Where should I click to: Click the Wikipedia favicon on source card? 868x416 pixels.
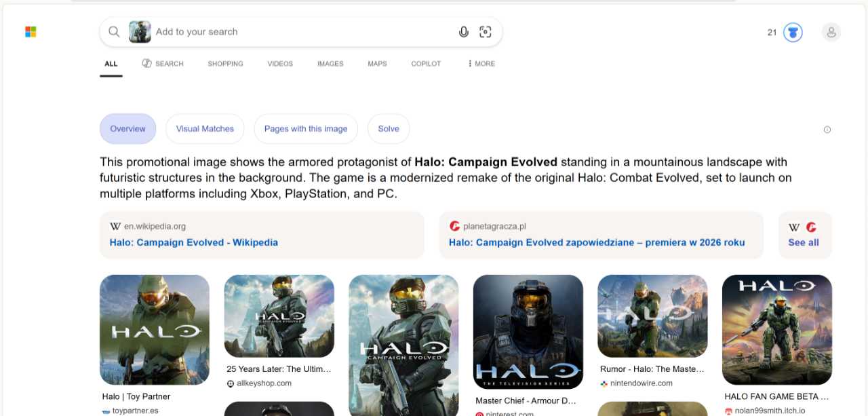pos(115,227)
